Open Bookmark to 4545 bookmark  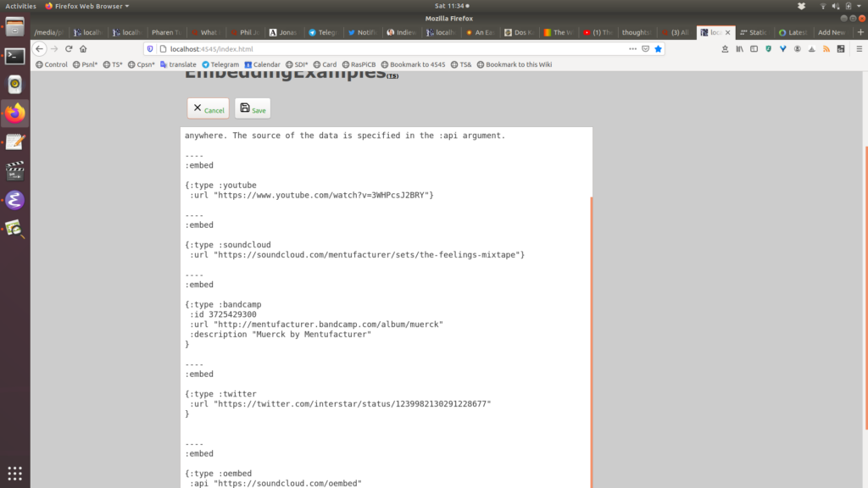click(x=413, y=64)
